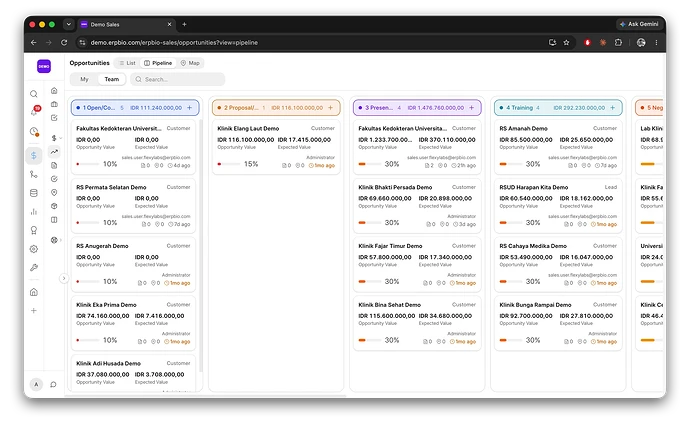Click the 30% progress bar on Klinik Bina Sehat
Screen dimensions: 690x429
[x=369, y=340]
